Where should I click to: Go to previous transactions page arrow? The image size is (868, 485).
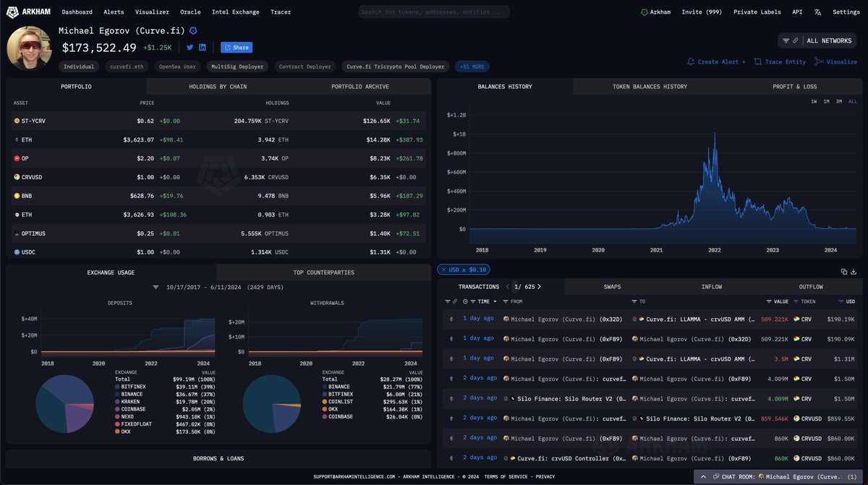pyautogui.click(x=508, y=287)
